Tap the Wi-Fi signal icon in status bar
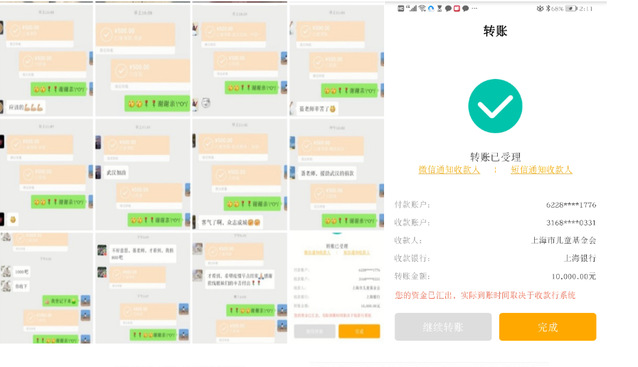638x367 pixels. tap(422, 8)
